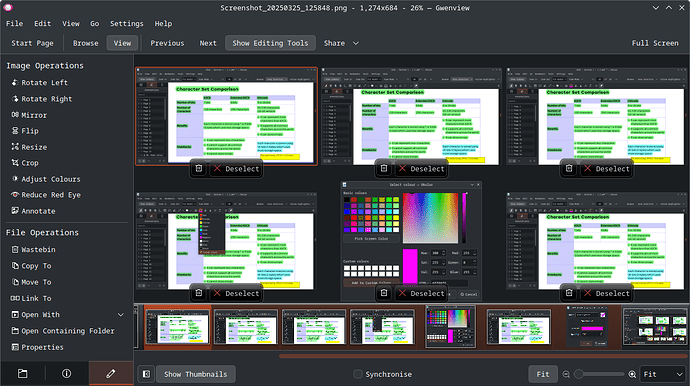Toggle the sidebar visibility button
This screenshot has width=690, height=386.
[x=146, y=374]
